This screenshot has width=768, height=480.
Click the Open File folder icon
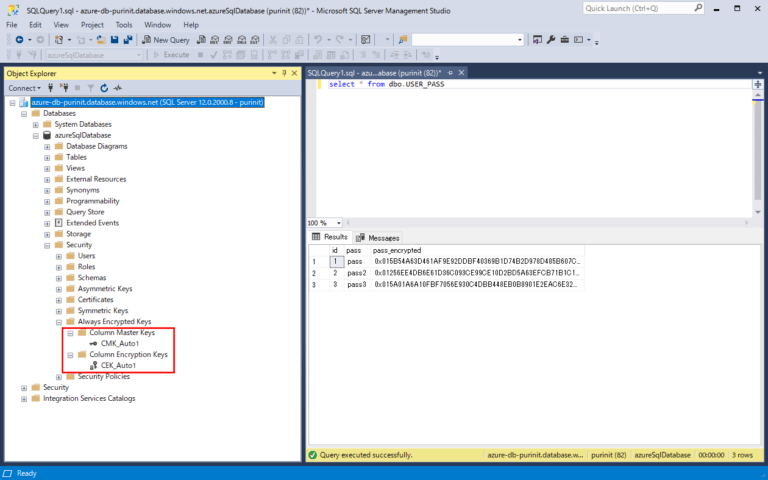(x=101, y=40)
